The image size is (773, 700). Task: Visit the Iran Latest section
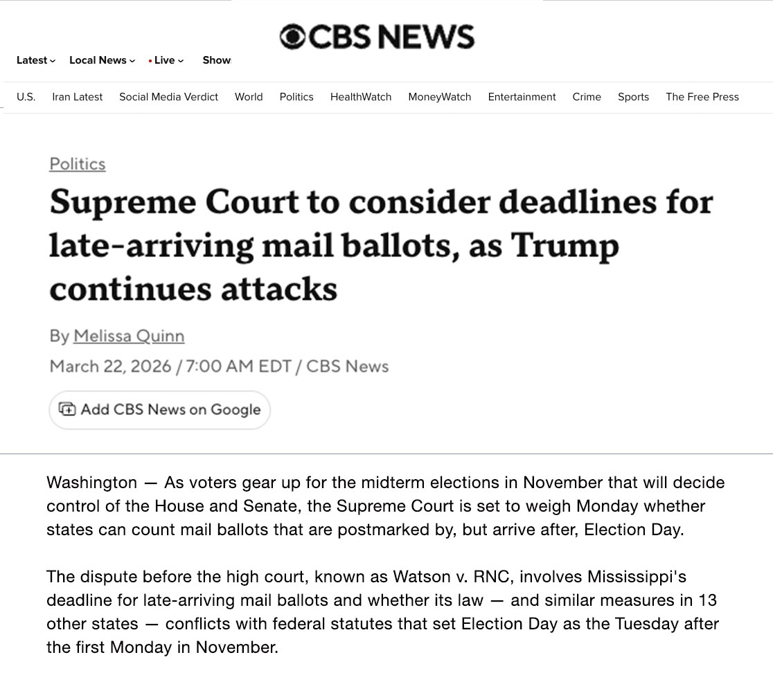pos(77,97)
